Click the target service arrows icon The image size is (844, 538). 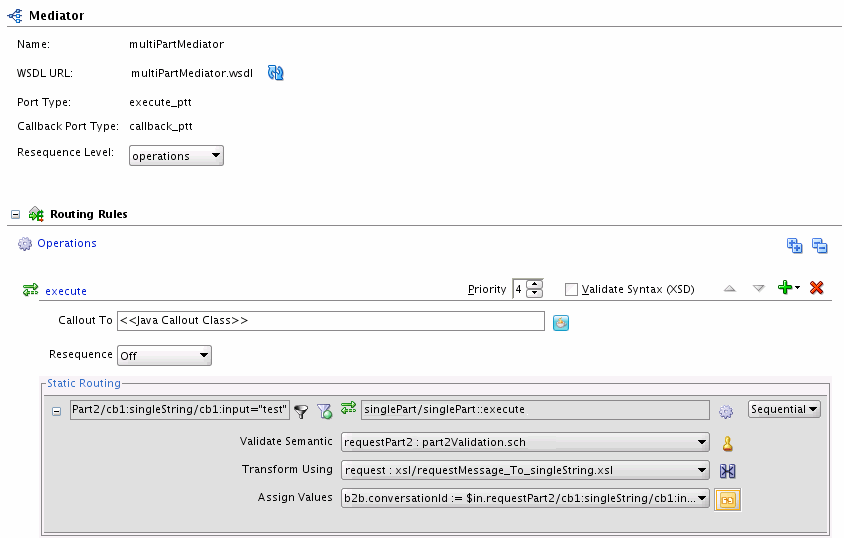coord(348,408)
